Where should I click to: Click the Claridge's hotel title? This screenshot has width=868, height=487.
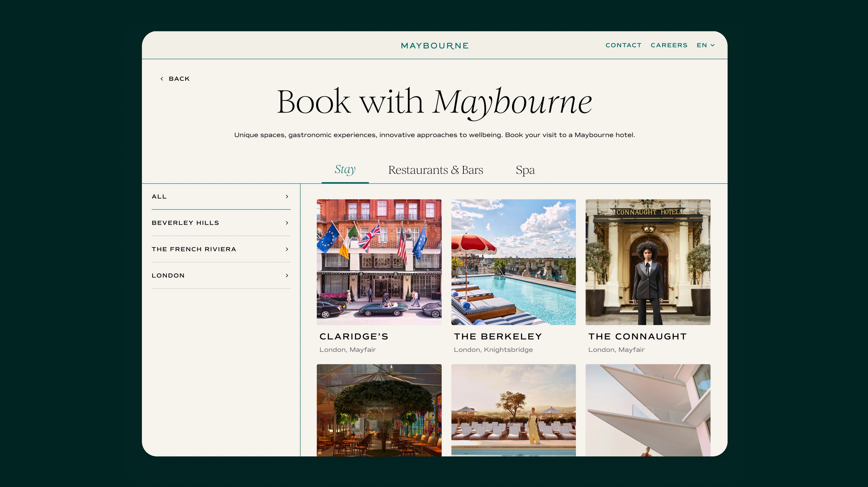(x=354, y=336)
